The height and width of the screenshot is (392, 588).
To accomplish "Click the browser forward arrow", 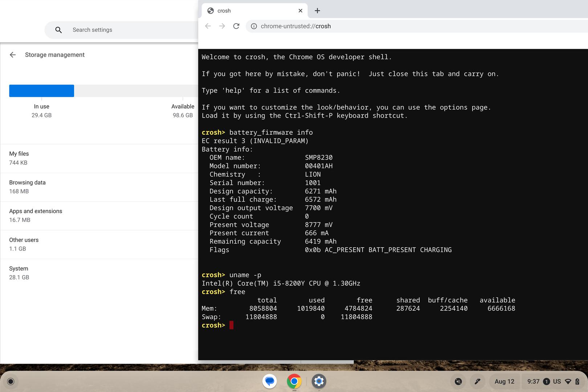I will click(222, 26).
